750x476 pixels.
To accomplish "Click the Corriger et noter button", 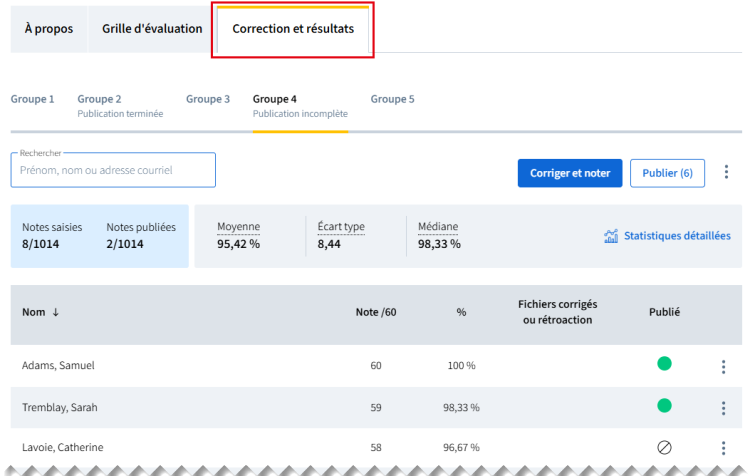I will [x=570, y=173].
